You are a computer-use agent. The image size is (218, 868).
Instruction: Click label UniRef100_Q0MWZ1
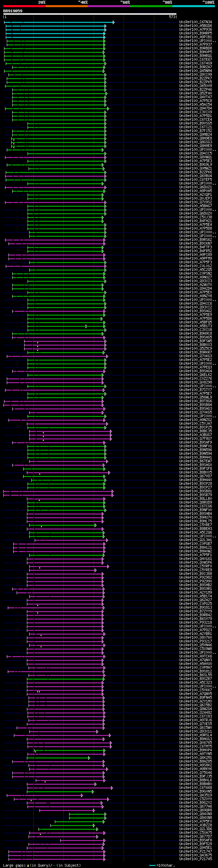196,169
